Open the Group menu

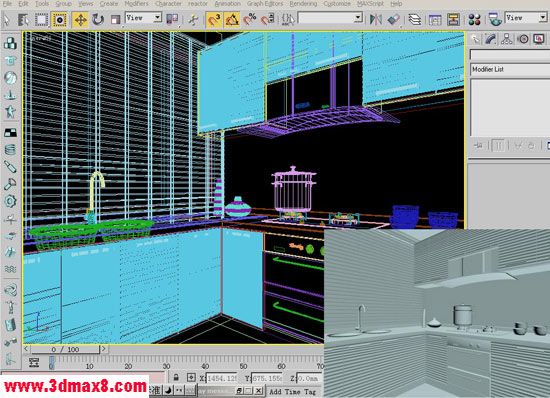pos(63,4)
